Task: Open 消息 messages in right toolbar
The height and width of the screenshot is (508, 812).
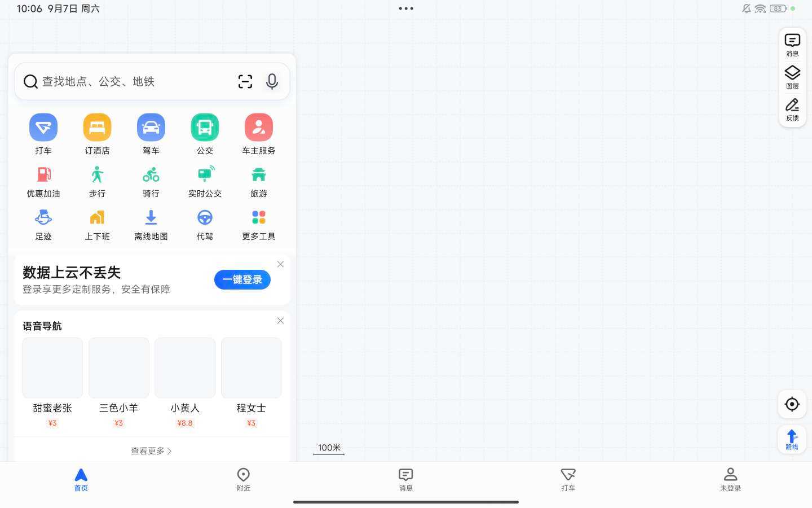Action: [792, 45]
